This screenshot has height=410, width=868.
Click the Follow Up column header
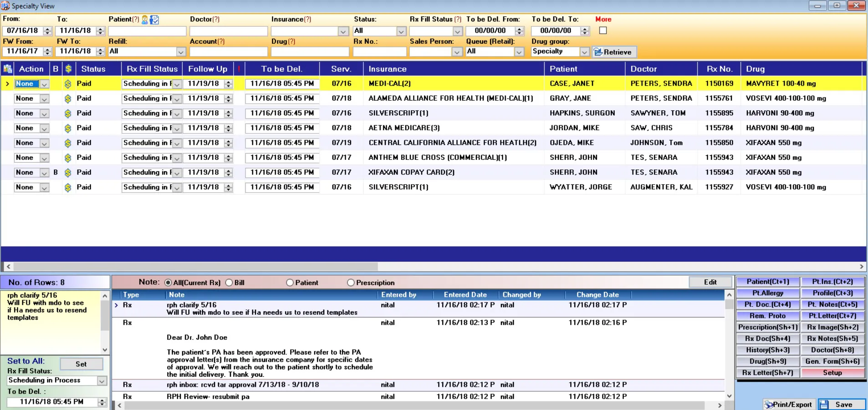[x=208, y=69]
